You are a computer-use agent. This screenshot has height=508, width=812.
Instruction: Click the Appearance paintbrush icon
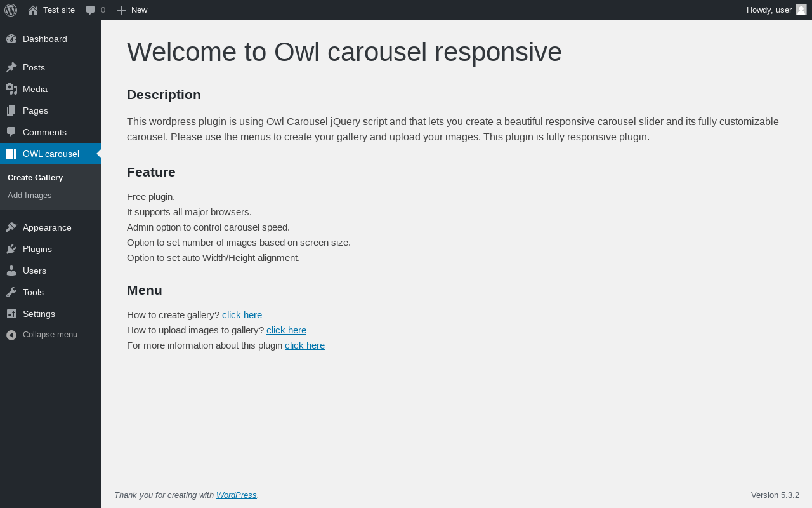11,227
